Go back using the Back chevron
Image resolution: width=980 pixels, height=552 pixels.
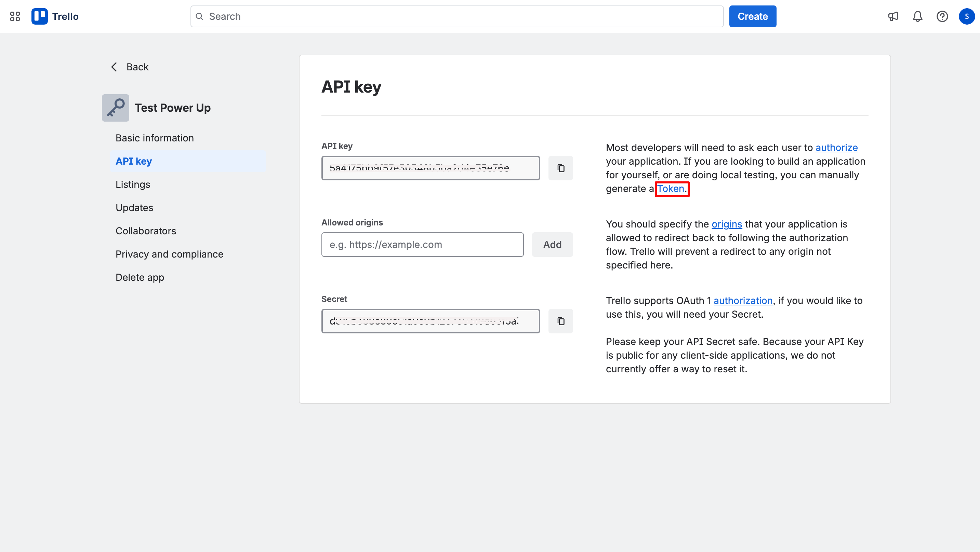click(x=115, y=67)
